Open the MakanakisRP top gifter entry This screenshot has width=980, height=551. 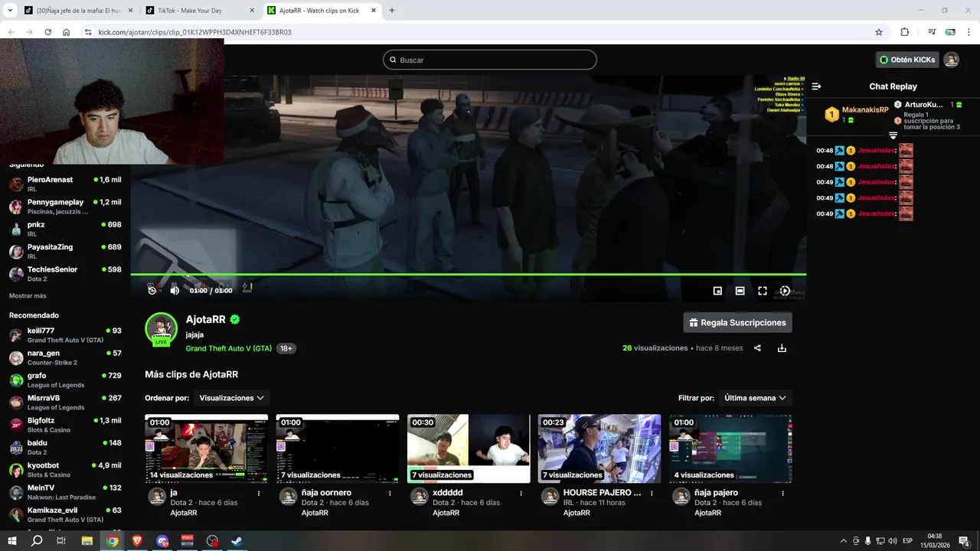pos(857,115)
